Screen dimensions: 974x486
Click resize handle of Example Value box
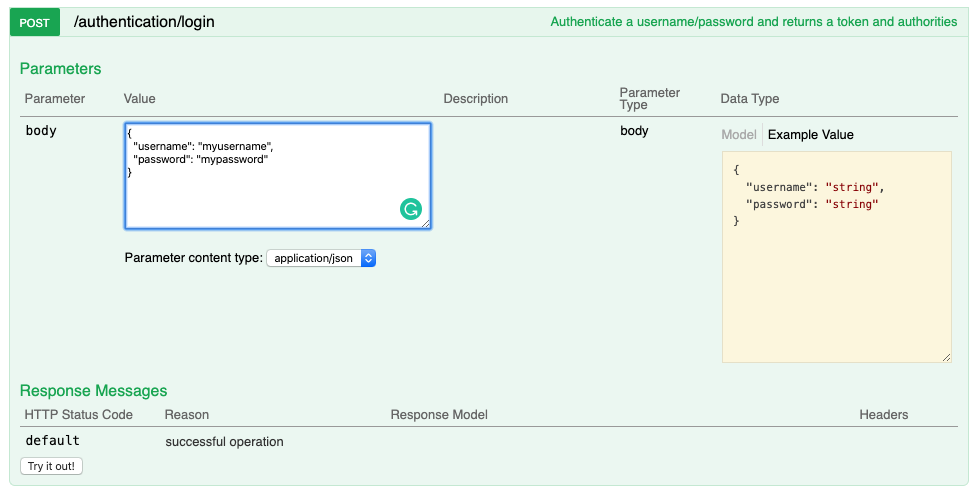[946, 357]
